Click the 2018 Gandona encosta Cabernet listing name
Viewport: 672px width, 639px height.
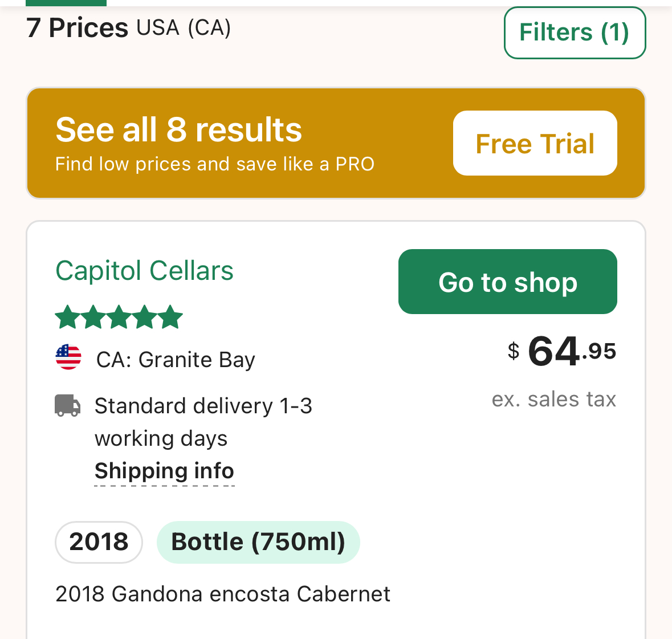click(223, 594)
